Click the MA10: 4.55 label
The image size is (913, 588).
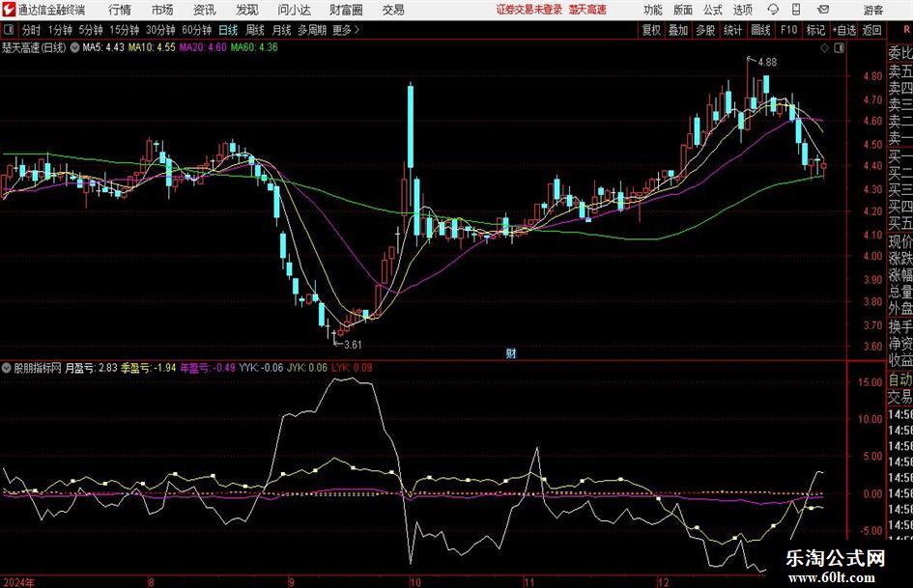152,47
